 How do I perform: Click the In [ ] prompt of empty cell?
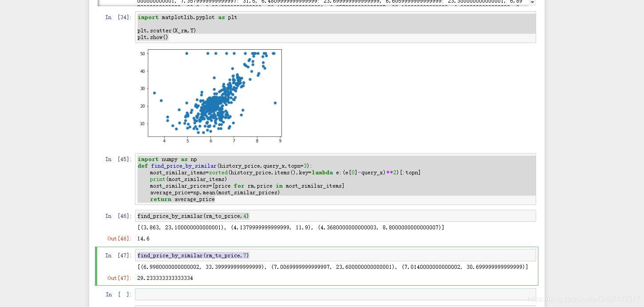tap(118, 295)
